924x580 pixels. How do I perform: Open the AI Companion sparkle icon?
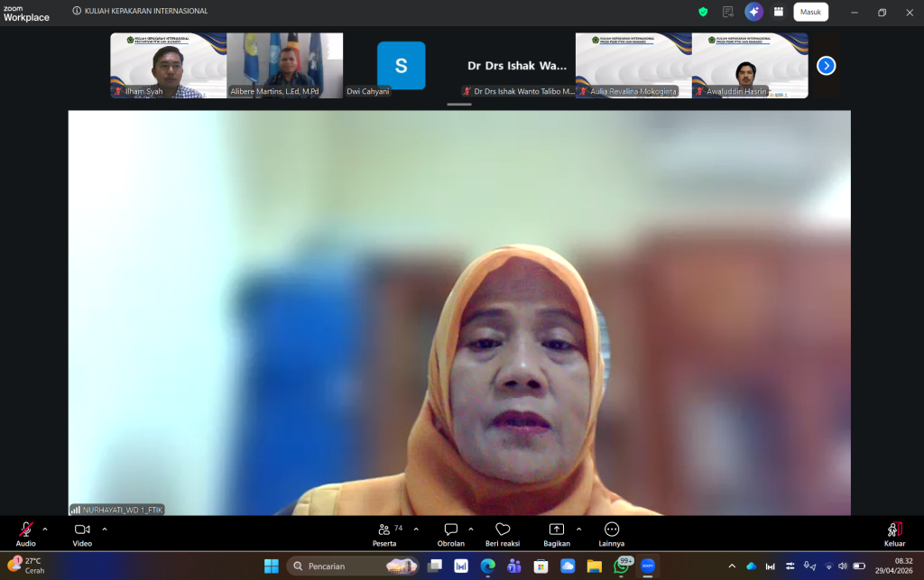pyautogui.click(x=753, y=12)
